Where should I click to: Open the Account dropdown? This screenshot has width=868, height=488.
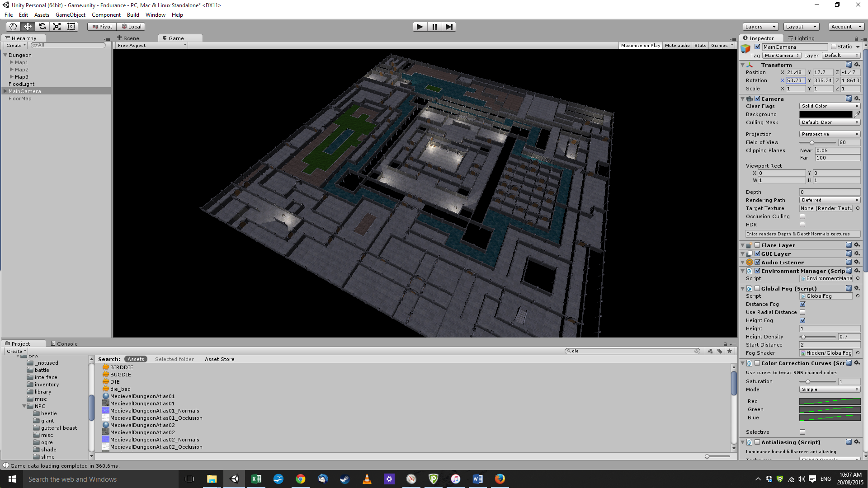pyautogui.click(x=847, y=27)
